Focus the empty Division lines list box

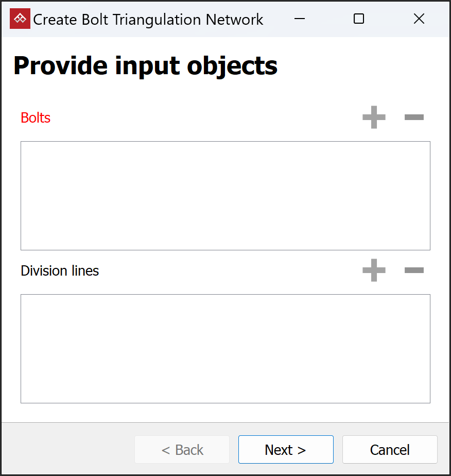(x=225, y=348)
